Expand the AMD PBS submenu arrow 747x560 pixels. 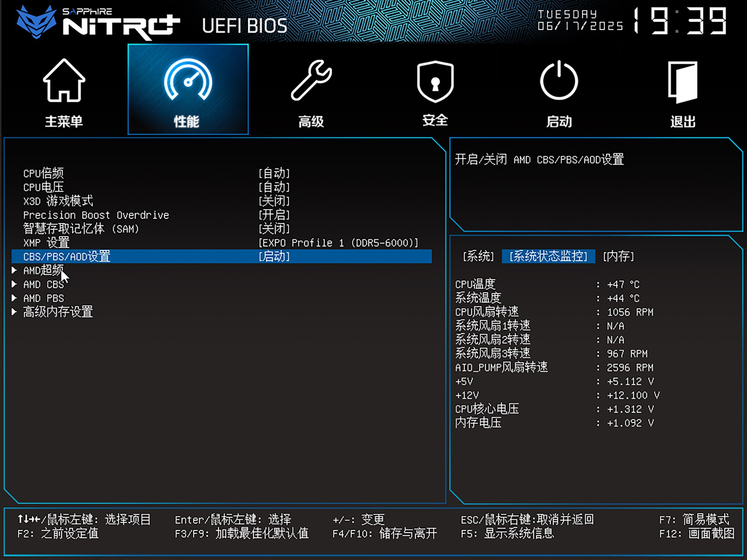point(14,298)
